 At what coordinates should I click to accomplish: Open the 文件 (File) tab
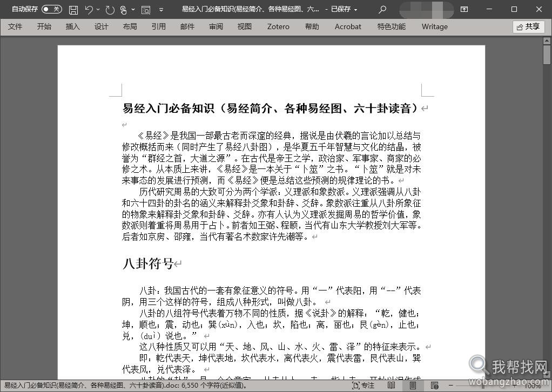[15, 27]
